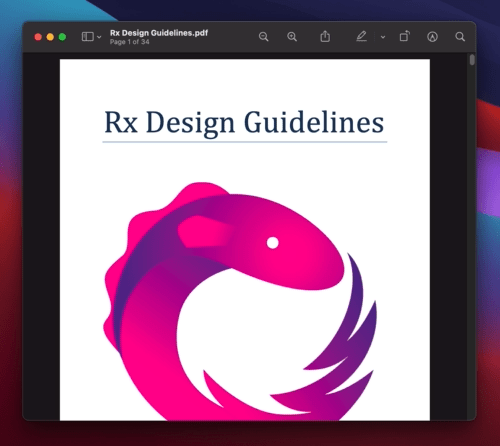Viewport: 500px width, 446px height.
Task: Open the highlight color dropdown arrow
Action: (383, 37)
